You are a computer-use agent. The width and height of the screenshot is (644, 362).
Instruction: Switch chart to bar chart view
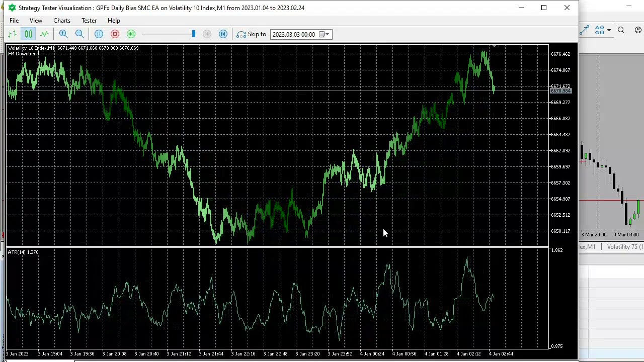point(12,34)
